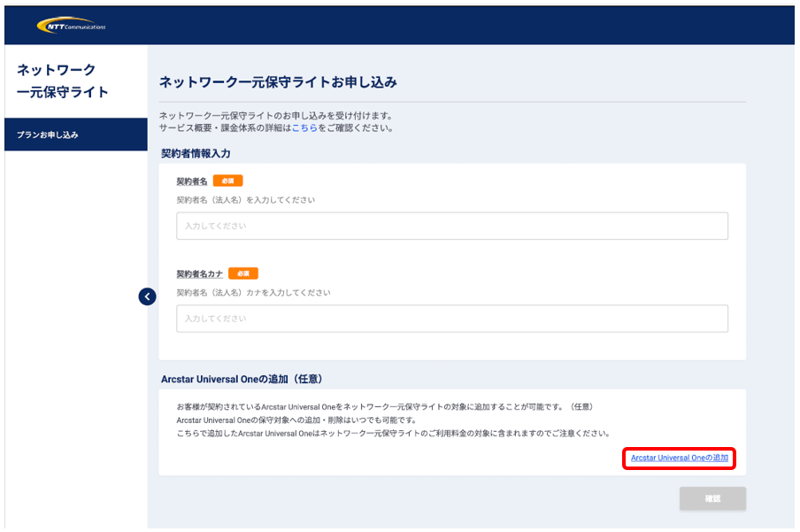Focus the 契約者名 input field
The width and height of the screenshot is (800, 532).
point(452,227)
